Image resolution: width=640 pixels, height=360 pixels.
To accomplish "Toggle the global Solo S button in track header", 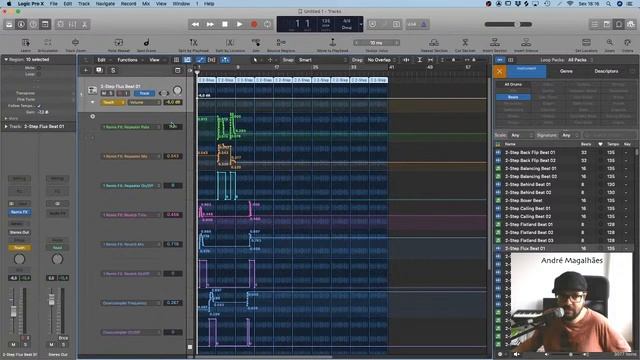I will point(113,70).
